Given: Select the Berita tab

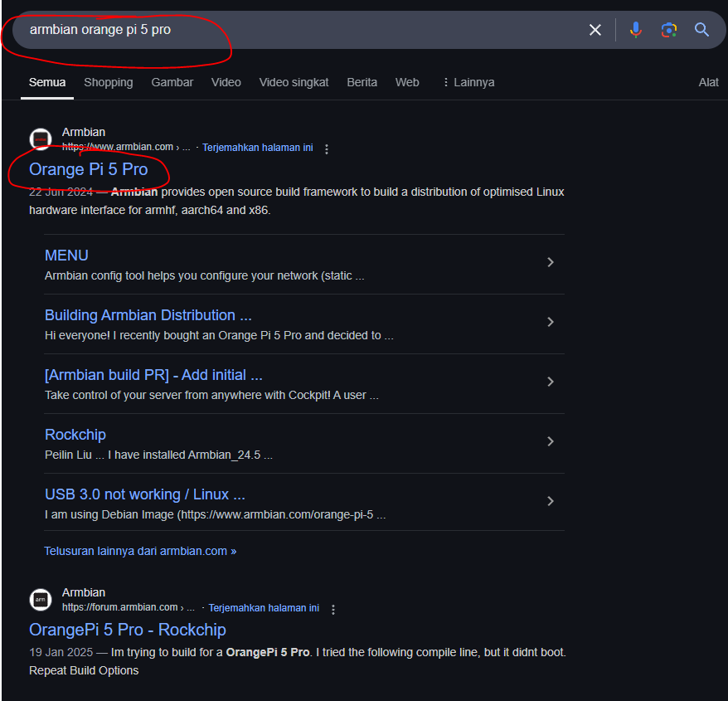Looking at the screenshot, I should point(362,82).
